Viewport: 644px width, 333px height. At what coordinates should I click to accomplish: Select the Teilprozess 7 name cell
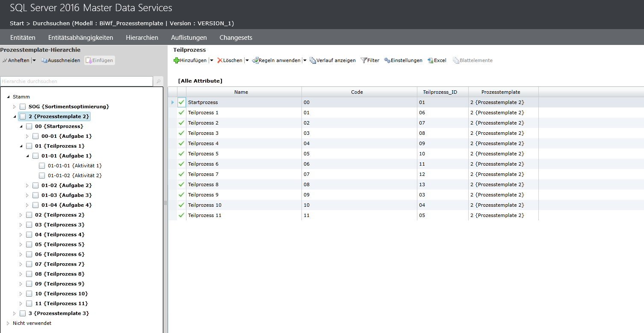pyautogui.click(x=244, y=174)
